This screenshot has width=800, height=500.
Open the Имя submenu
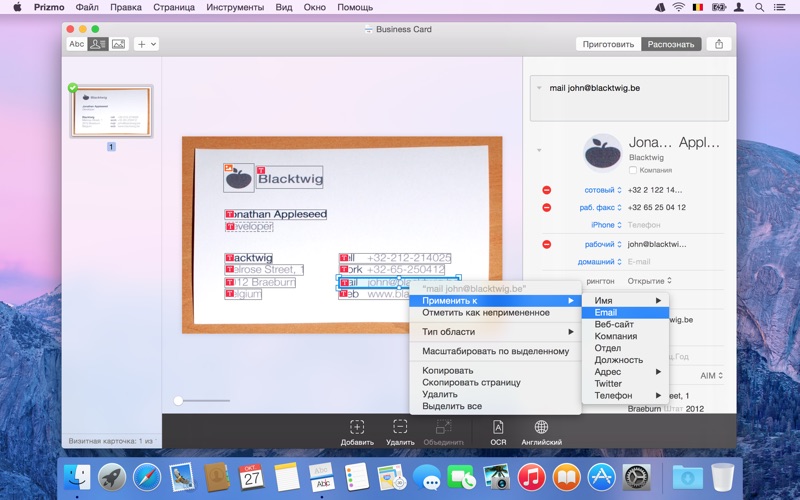click(x=625, y=301)
